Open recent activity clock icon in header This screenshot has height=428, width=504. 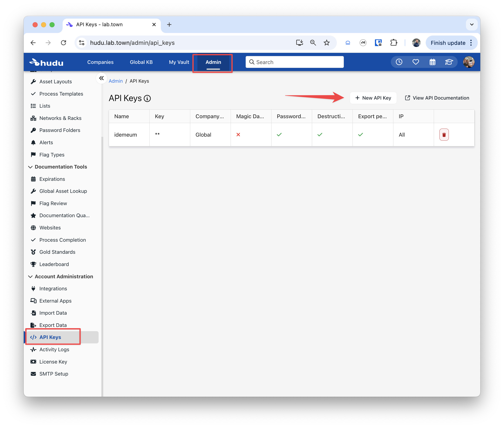coord(399,62)
